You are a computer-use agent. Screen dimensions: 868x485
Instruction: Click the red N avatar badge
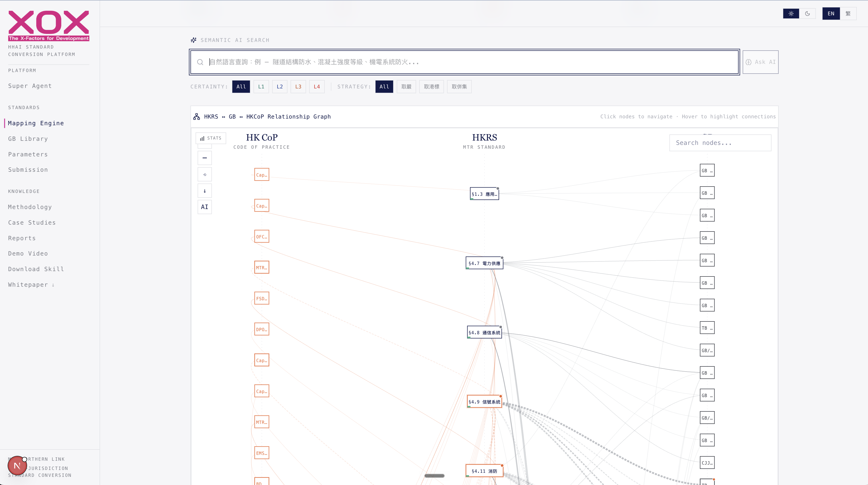[x=17, y=466]
